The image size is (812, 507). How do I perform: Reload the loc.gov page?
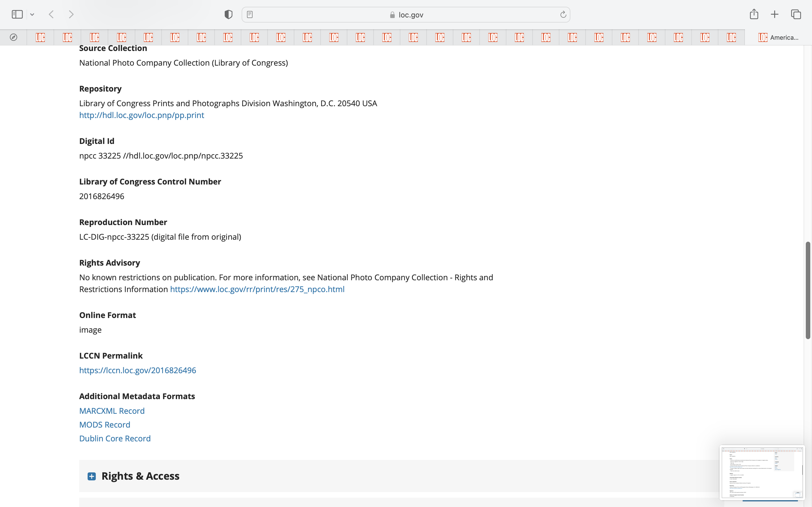563,14
